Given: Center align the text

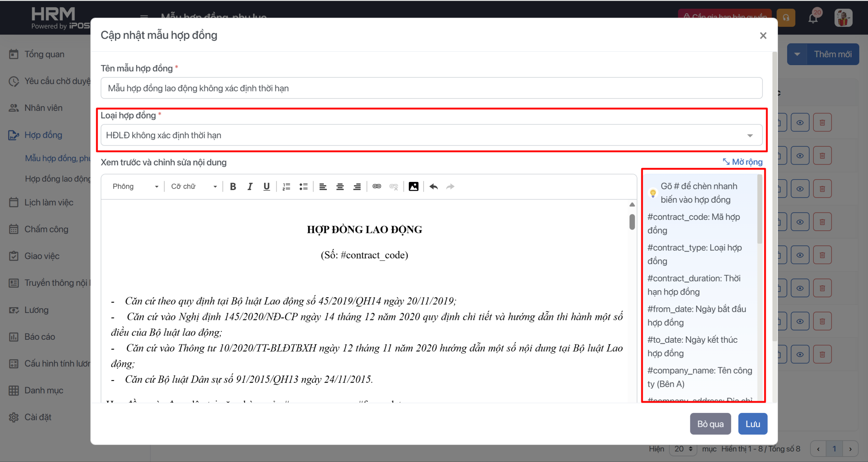Looking at the screenshot, I should pos(340,187).
